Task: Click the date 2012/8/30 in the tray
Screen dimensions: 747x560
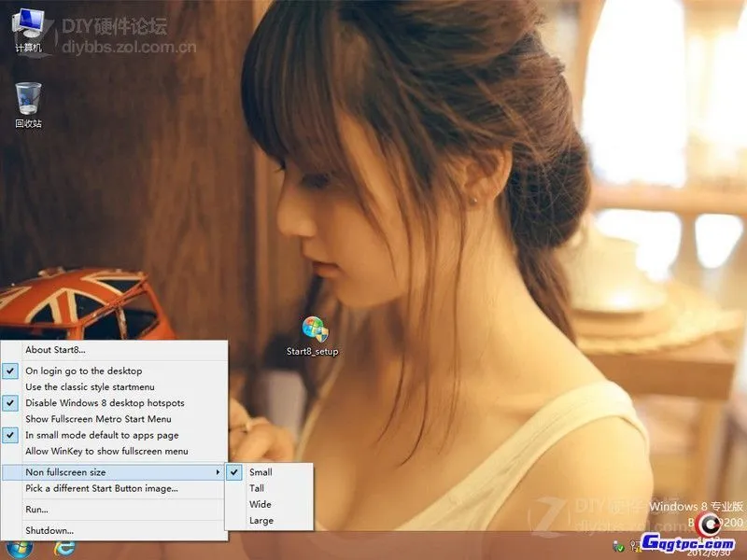Action: pos(708,553)
